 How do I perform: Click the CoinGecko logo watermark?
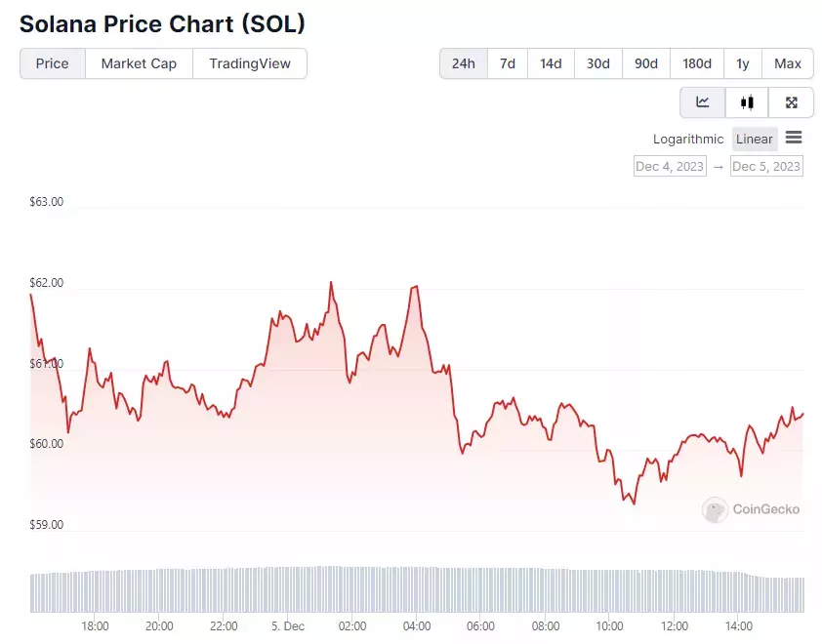751,509
